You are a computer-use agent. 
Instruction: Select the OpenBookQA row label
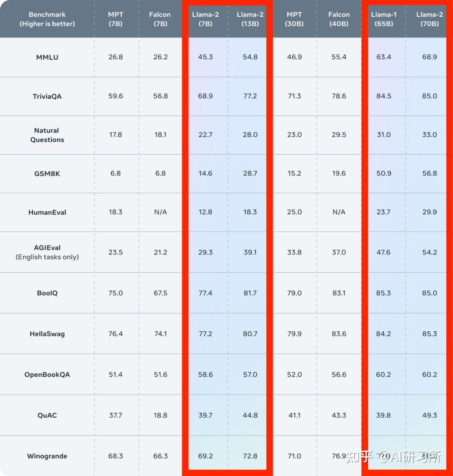coord(47,375)
